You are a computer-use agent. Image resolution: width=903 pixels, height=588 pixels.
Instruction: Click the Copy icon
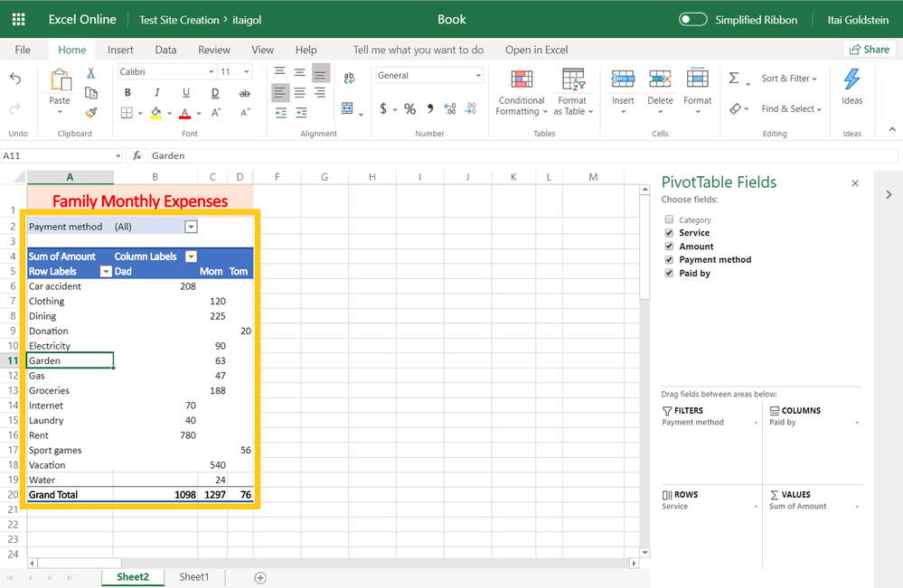point(91,93)
